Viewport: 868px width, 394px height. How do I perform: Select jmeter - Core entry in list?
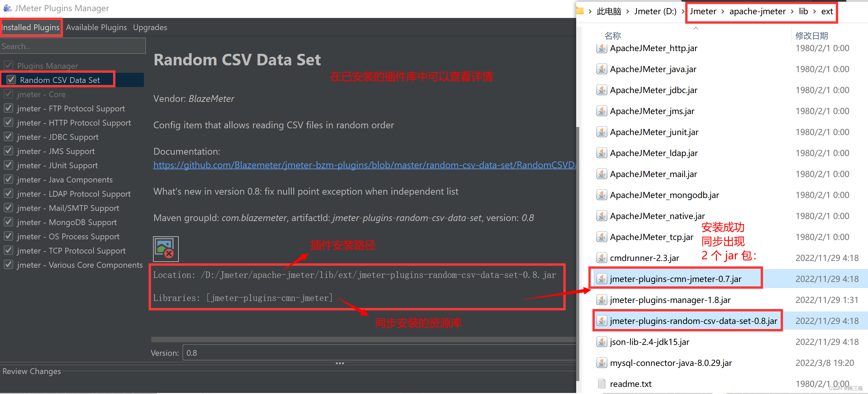point(41,94)
